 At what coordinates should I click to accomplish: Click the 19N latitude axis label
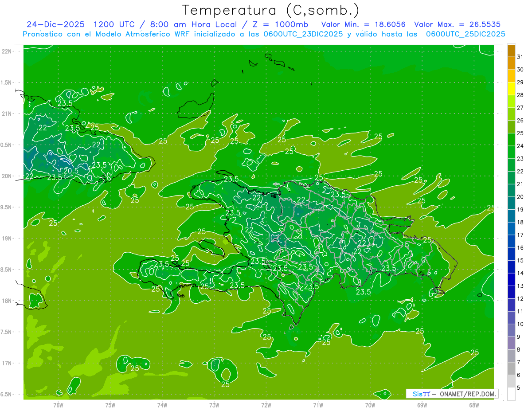6,238
